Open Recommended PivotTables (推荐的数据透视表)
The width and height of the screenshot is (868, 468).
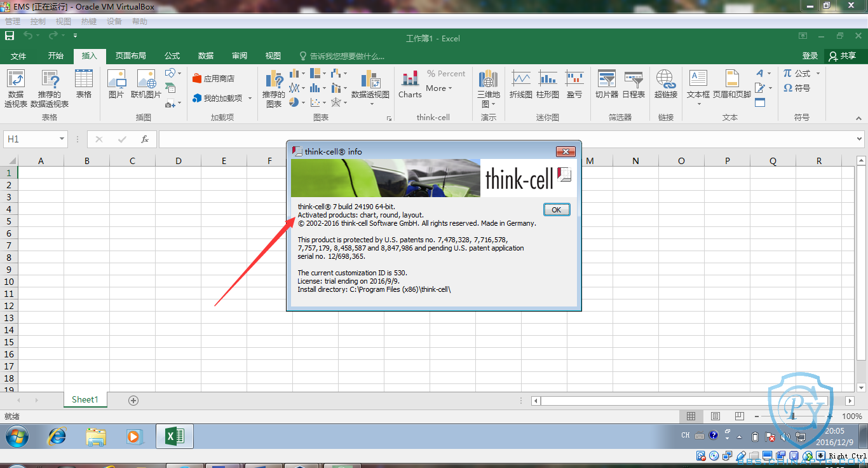[x=50, y=88]
